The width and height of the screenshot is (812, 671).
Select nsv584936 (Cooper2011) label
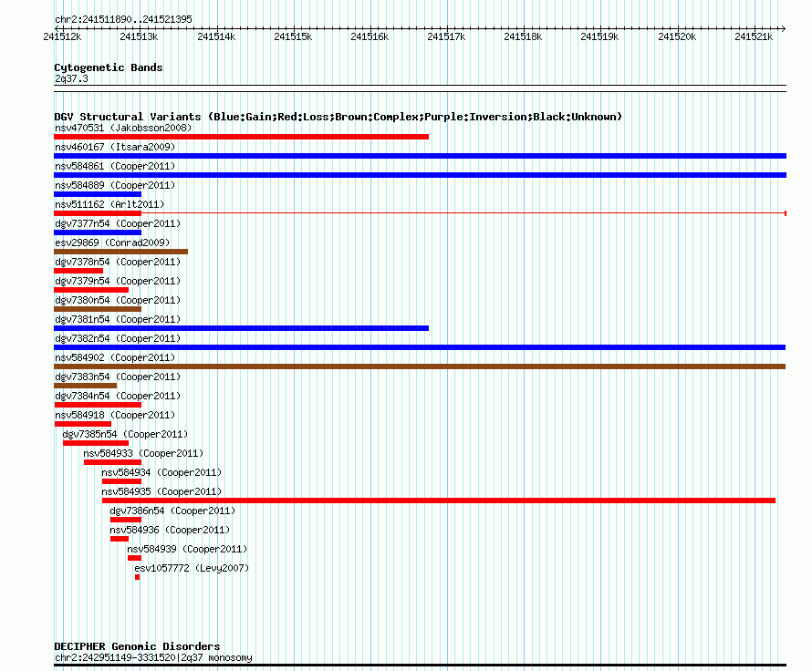(170, 530)
